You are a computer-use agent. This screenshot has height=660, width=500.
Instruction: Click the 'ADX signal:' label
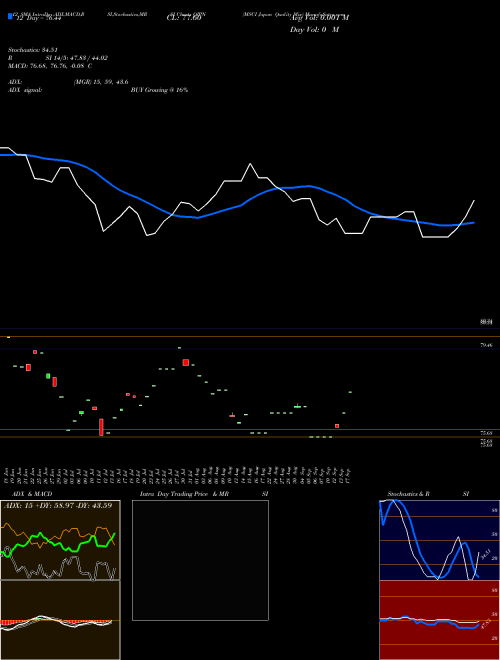[x=25, y=90]
